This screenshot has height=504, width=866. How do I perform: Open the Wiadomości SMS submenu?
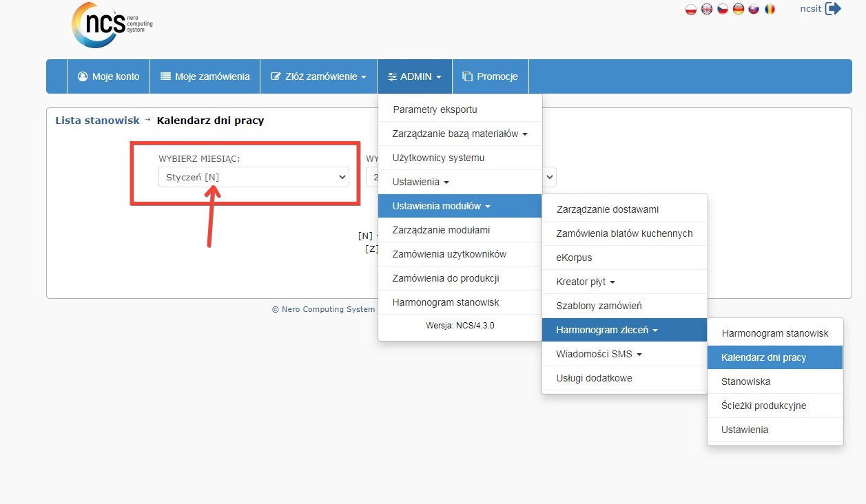click(599, 354)
